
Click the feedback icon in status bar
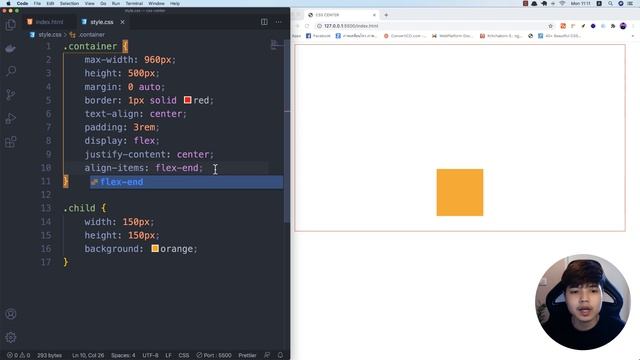267,355
